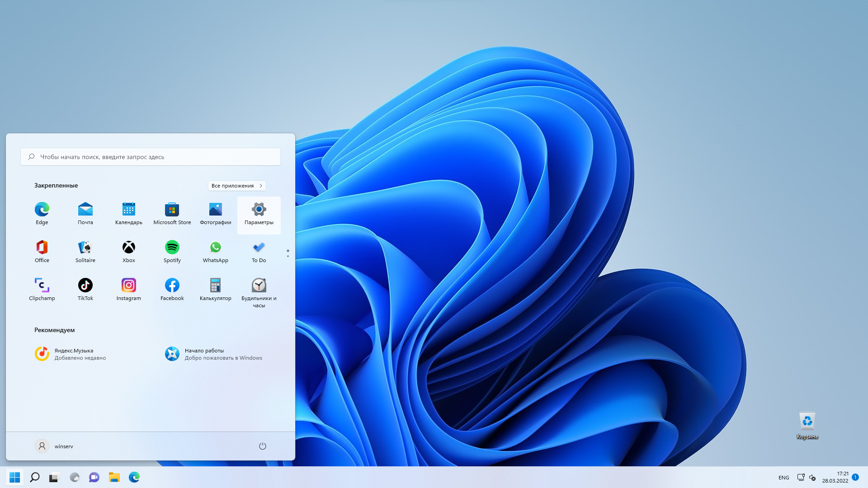
Task: Select winserv user profile icon
Action: [x=42, y=446]
